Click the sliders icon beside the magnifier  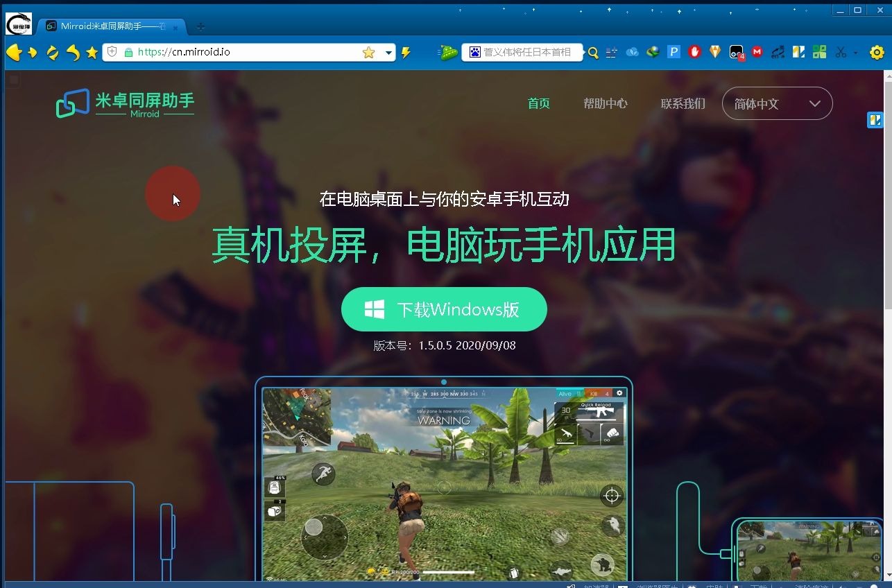tap(611, 52)
